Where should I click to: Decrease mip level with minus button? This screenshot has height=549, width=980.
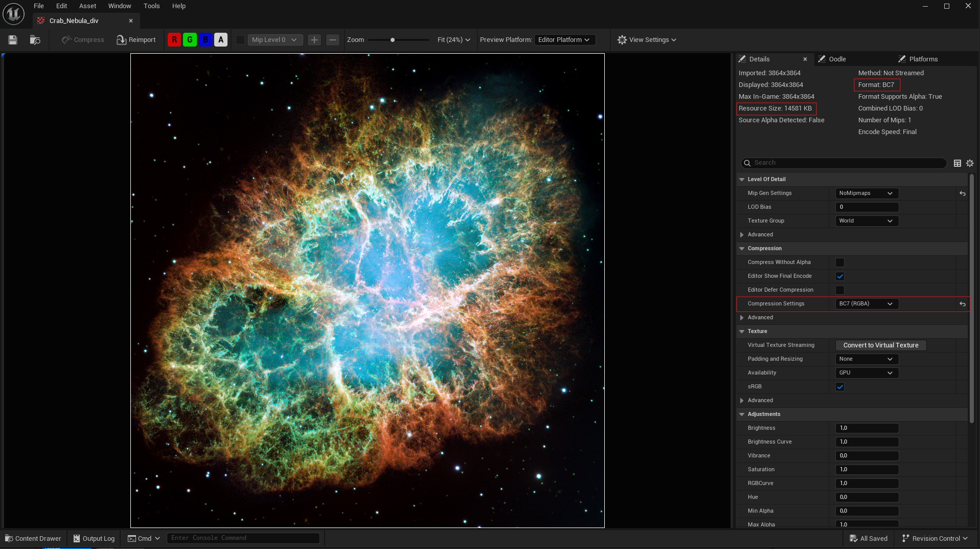click(x=333, y=40)
